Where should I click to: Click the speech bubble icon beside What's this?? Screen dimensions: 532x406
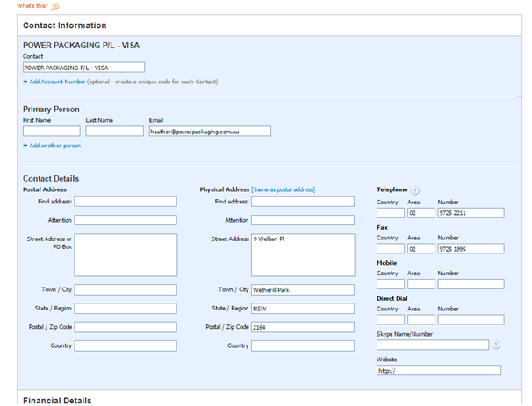pyautogui.click(x=55, y=6)
